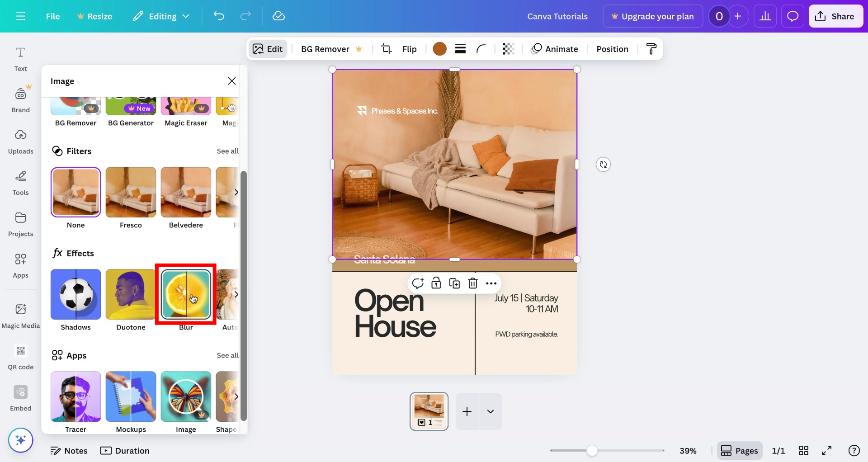Duplicate the image with the copy icon
This screenshot has height=462, width=868.
pyautogui.click(x=454, y=283)
